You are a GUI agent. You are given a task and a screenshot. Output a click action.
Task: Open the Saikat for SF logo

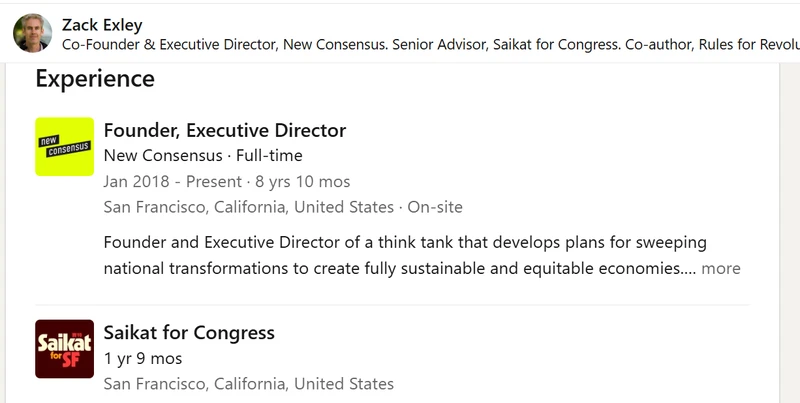(64, 349)
